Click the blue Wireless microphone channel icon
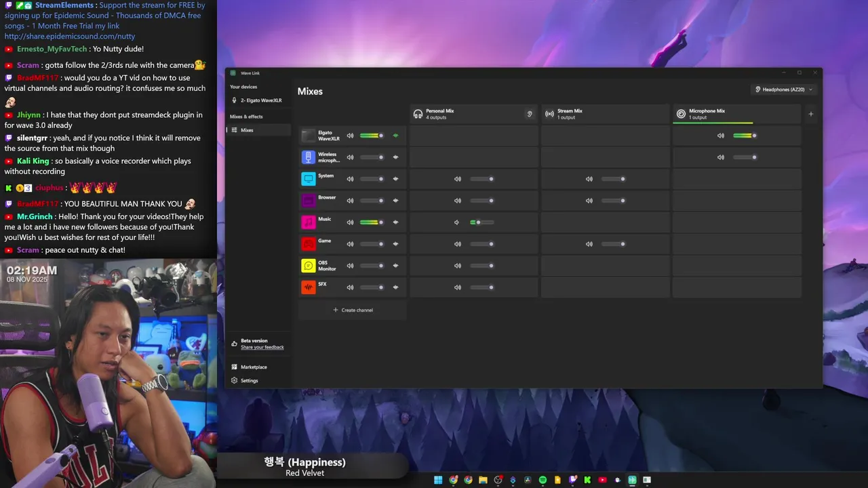The height and width of the screenshot is (488, 868). click(x=308, y=157)
